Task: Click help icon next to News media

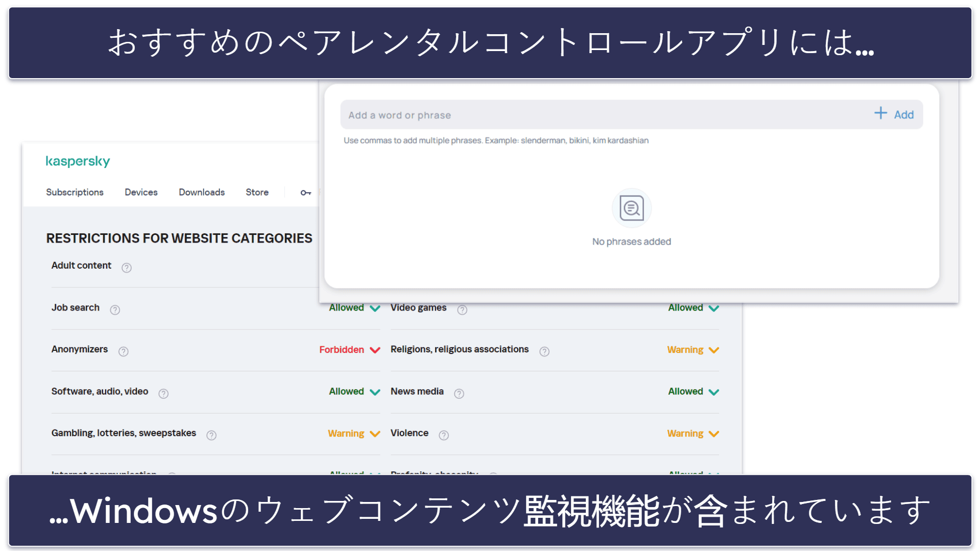Action: [459, 393]
